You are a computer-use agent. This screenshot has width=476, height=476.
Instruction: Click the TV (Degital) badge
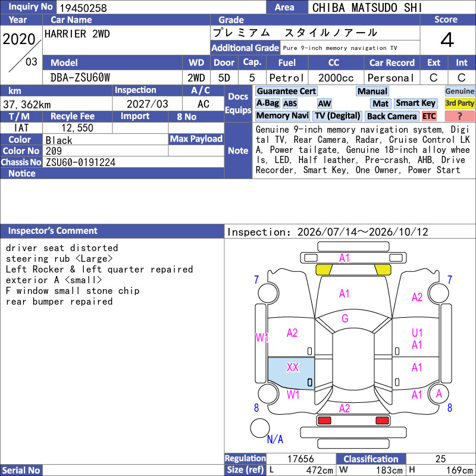tap(337, 115)
